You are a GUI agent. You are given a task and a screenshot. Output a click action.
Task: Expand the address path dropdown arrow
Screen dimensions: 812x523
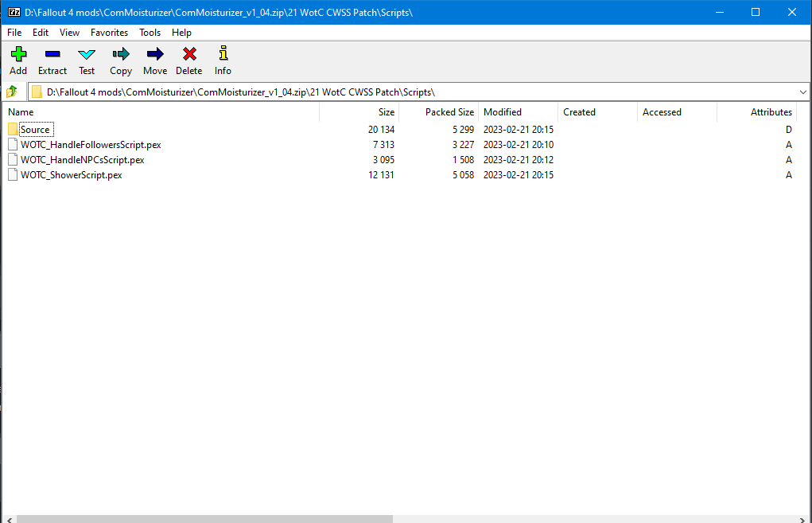(x=802, y=92)
